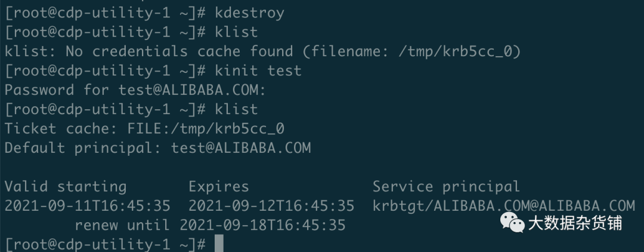Click the terminal cursor block
The width and height of the screenshot is (644, 252).
click(x=218, y=244)
